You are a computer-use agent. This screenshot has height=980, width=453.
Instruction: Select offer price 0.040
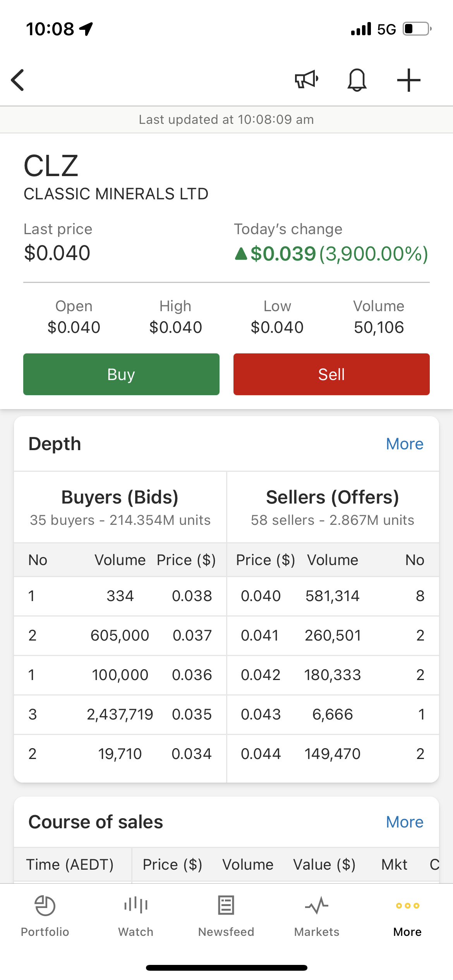261,596
